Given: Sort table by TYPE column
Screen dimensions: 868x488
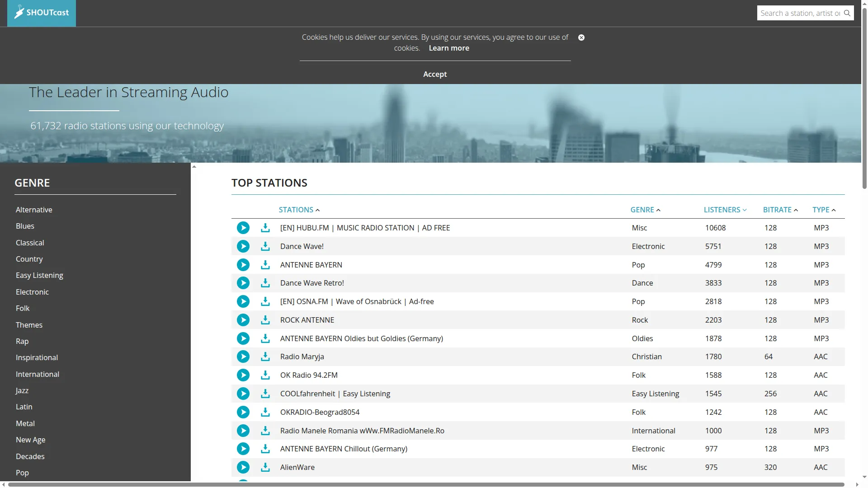Looking at the screenshot, I should click(824, 210).
